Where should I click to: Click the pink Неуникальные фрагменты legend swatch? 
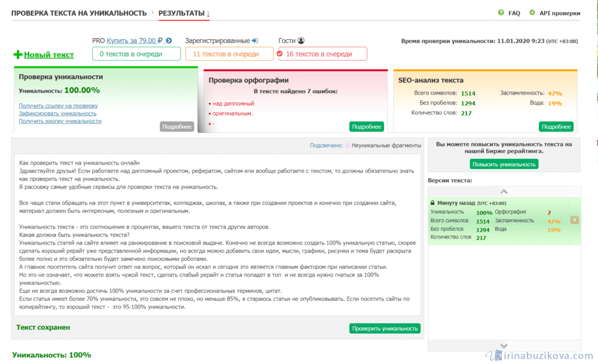click(x=347, y=146)
